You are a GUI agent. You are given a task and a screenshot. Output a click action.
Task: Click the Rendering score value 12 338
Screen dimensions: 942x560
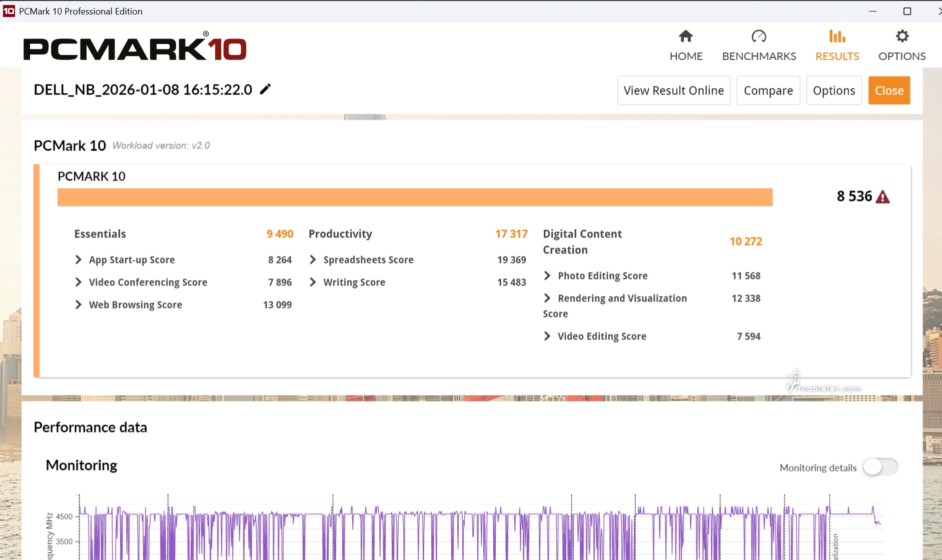[746, 298]
